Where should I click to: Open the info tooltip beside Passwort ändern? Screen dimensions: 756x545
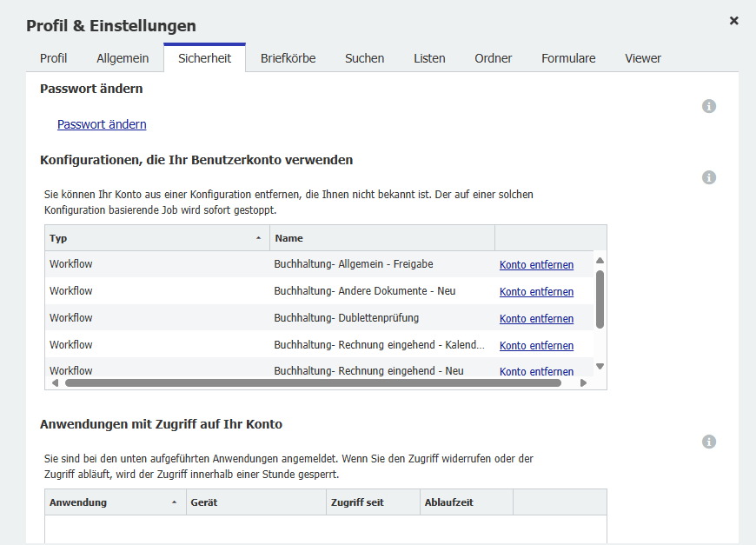[709, 106]
